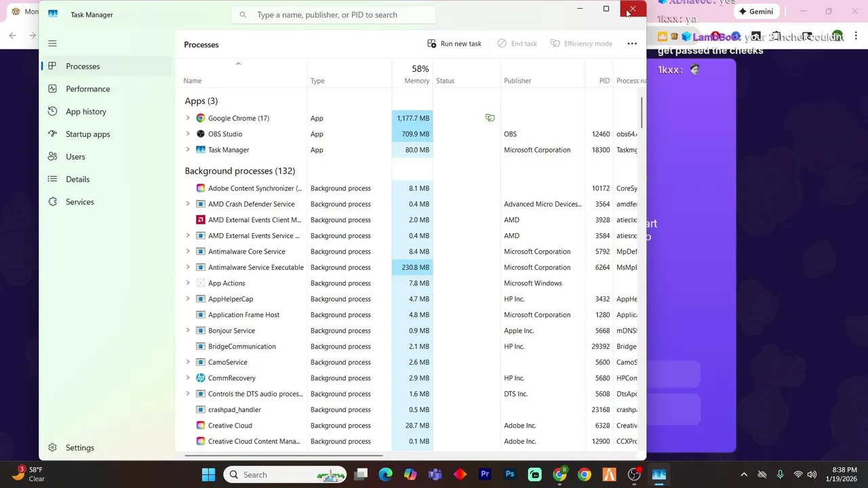Select the BridgeCommunication process row
868x488 pixels.
(x=406, y=346)
